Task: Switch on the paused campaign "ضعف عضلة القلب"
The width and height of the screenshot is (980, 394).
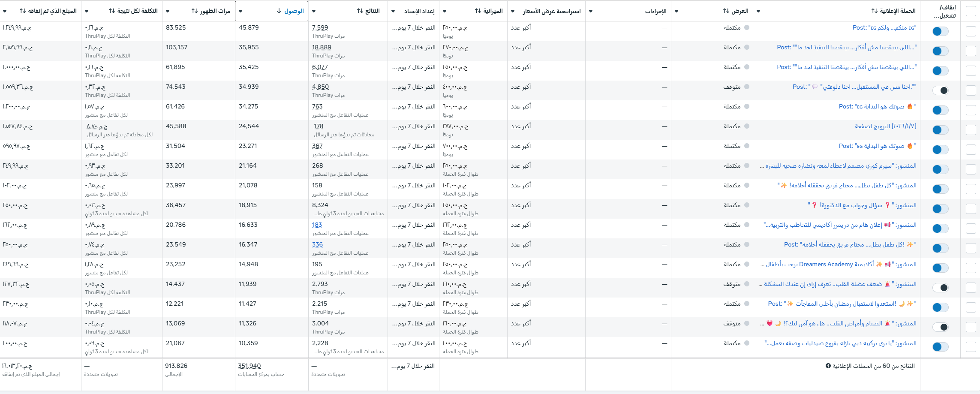Action: pyautogui.click(x=941, y=288)
